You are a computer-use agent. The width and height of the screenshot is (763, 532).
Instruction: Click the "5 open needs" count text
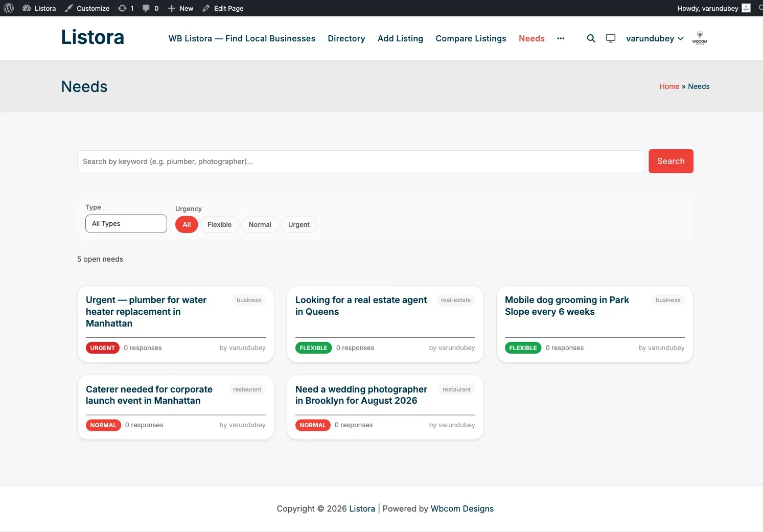click(100, 259)
